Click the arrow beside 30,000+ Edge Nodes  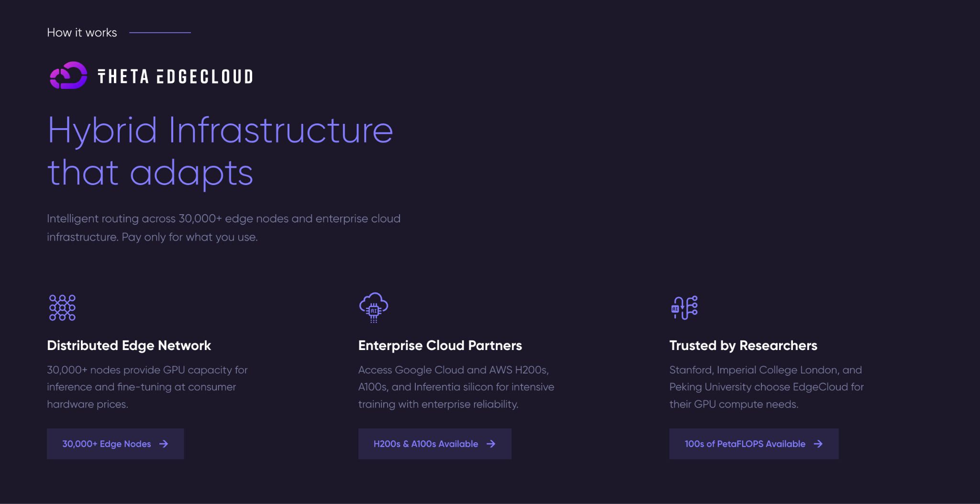pos(164,444)
